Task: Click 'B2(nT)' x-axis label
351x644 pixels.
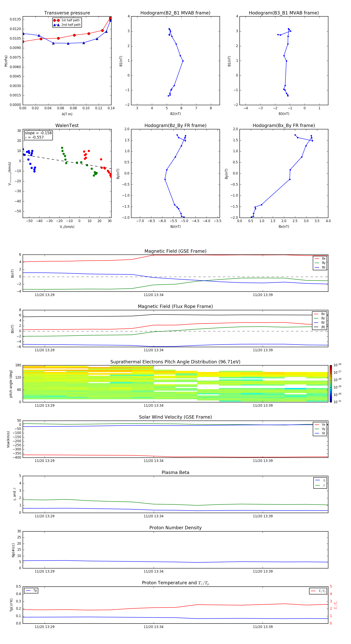Action: (175, 114)
